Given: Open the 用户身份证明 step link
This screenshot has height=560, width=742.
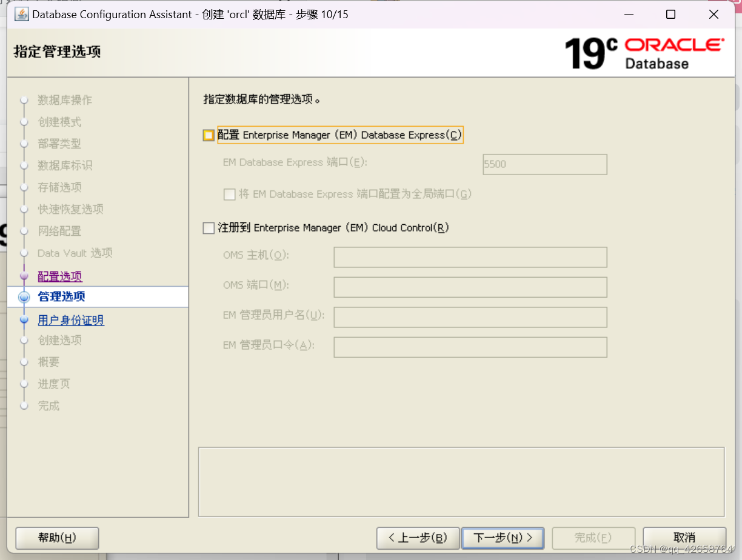Looking at the screenshot, I should [x=71, y=320].
